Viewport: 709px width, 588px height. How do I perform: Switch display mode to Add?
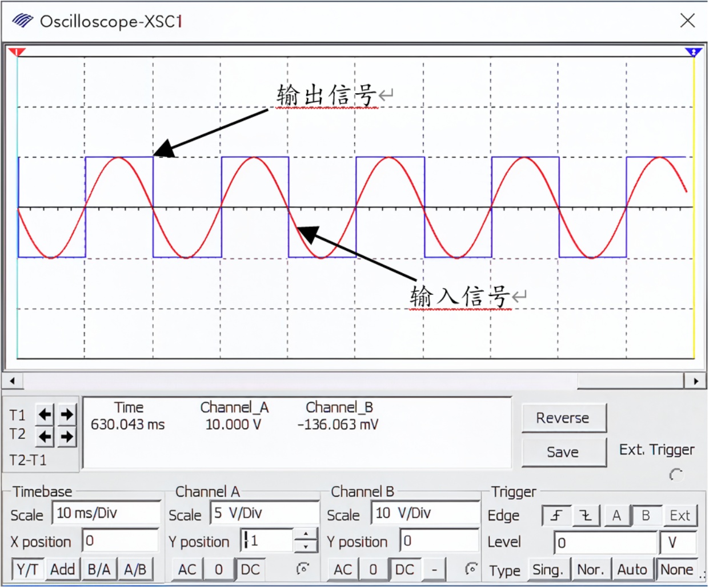62,570
